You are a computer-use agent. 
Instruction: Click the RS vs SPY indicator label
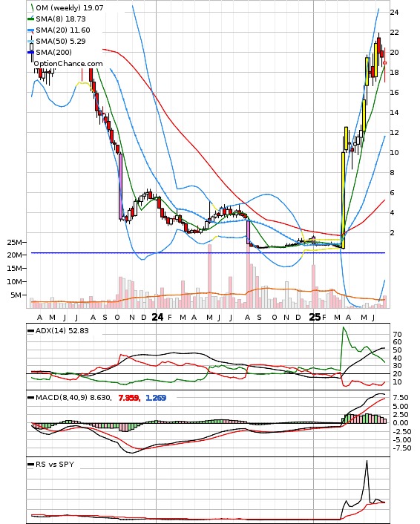coord(55,464)
